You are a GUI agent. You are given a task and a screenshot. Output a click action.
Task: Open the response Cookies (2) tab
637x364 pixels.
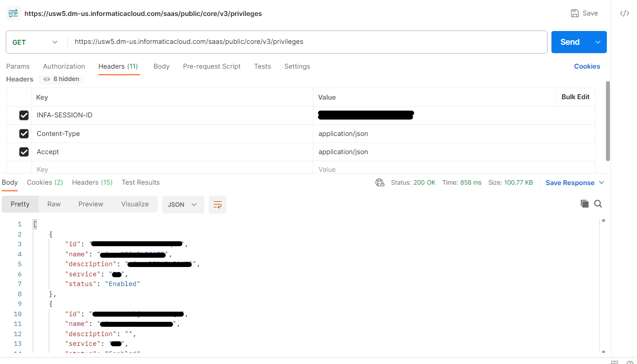pos(45,182)
